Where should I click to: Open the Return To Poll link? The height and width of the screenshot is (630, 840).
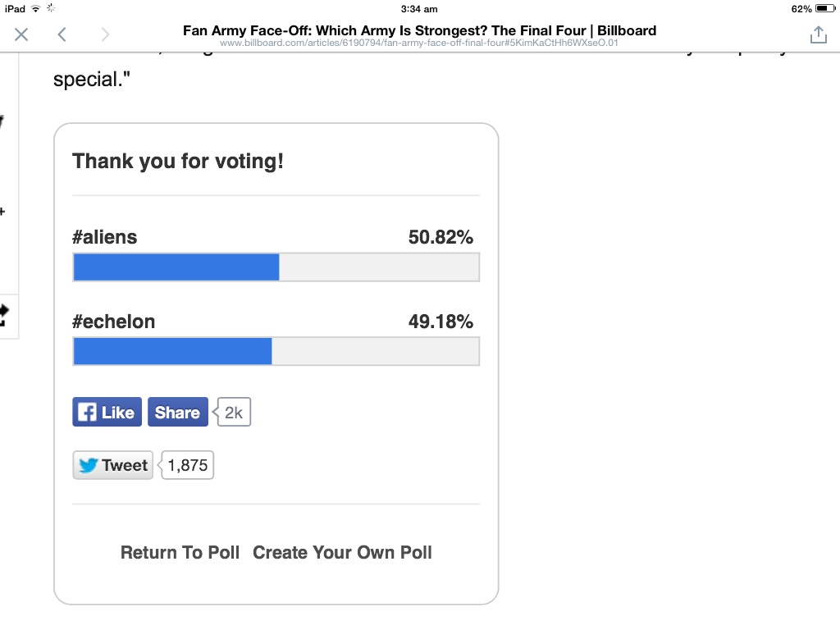tap(180, 552)
